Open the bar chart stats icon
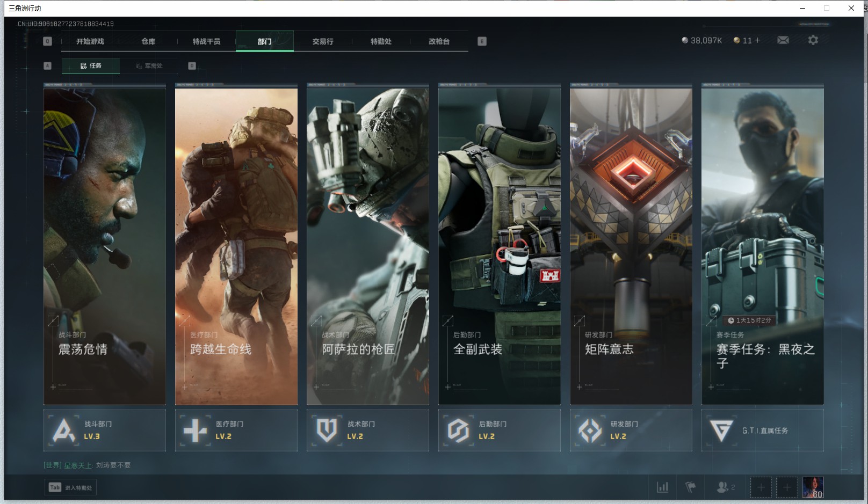The width and height of the screenshot is (868, 504). (662, 487)
